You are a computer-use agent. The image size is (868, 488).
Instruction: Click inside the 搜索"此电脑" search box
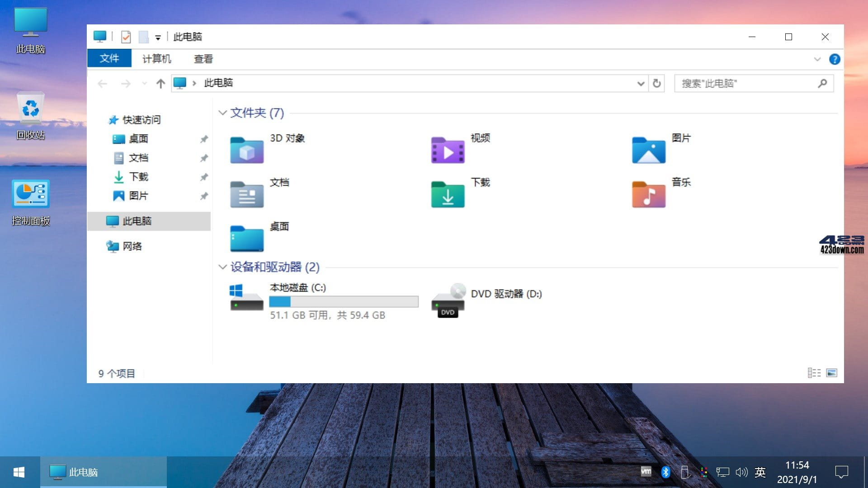coord(746,83)
